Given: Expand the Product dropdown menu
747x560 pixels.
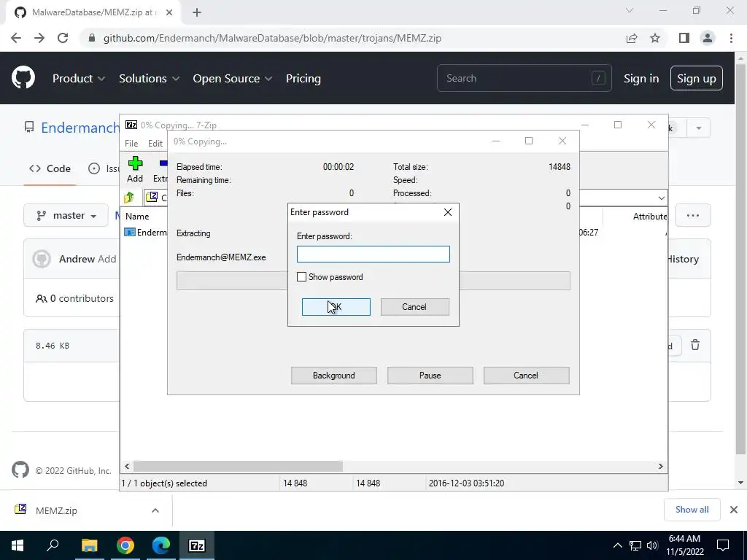Looking at the screenshot, I should [x=79, y=79].
